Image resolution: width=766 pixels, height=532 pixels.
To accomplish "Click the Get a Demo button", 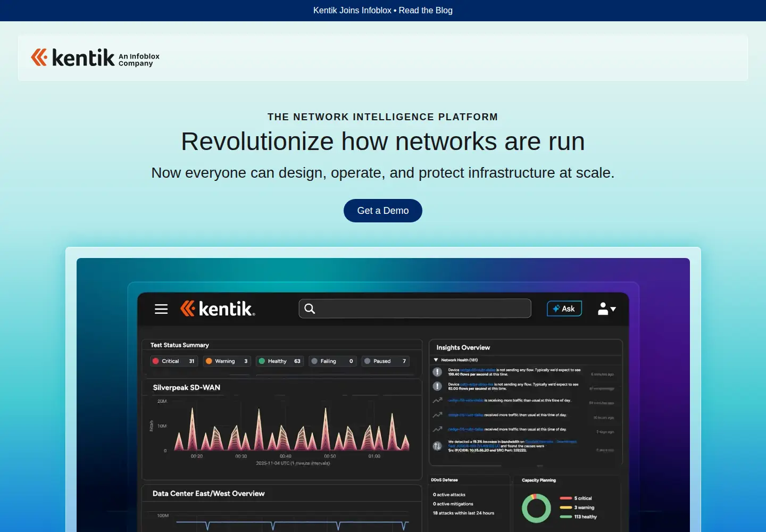I will [383, 211].
